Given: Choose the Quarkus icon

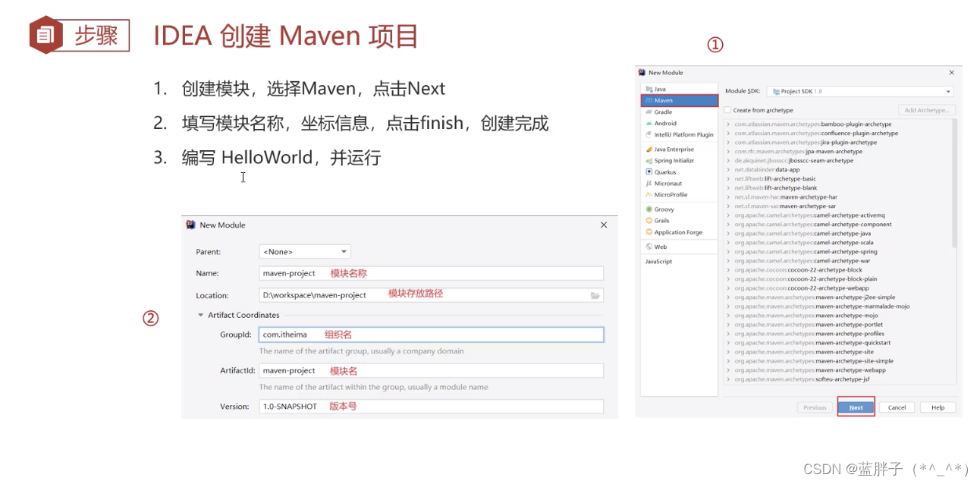Looking at the screenshot, I should coord(649,172).
